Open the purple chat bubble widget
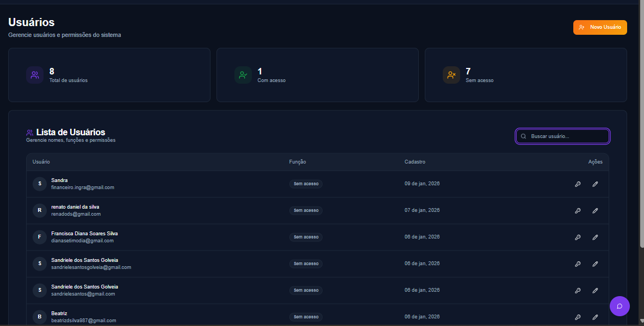Screen dimensions: 644x326 (620, 306)
